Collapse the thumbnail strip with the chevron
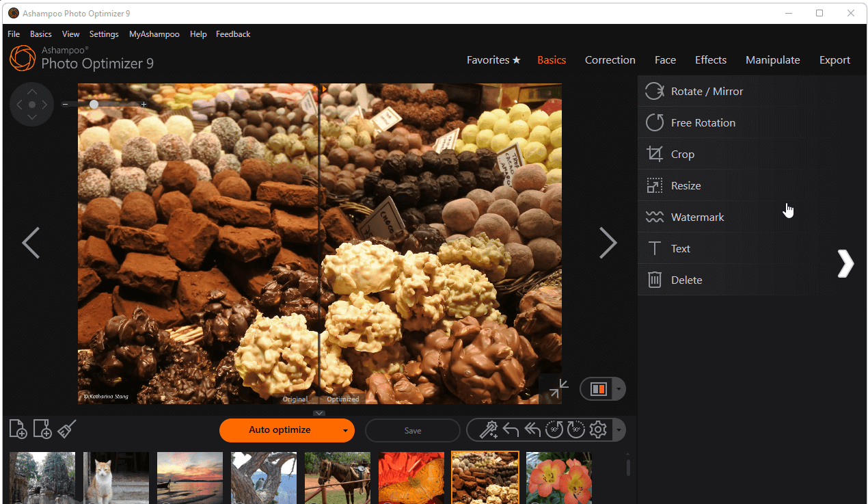 319,413
